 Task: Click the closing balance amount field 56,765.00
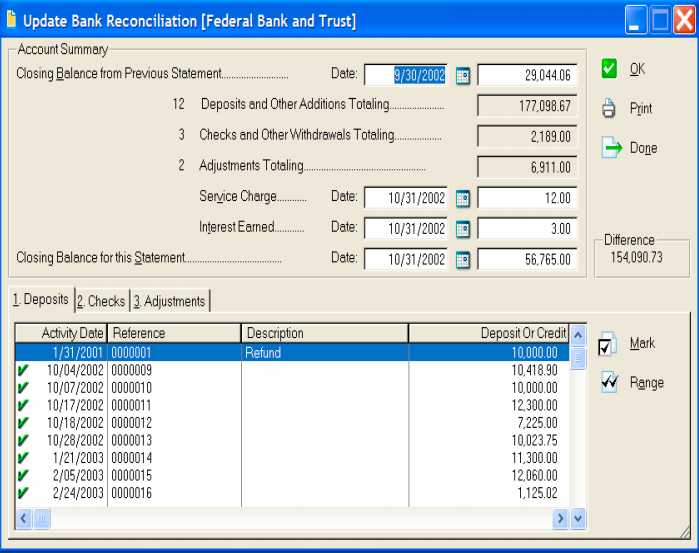tap(527, 260)
